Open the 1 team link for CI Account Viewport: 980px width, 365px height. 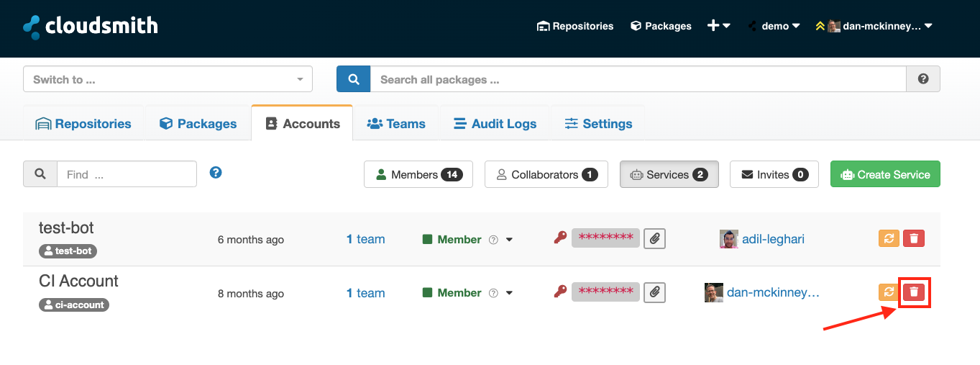pyautogui.click(x=365, y=293)
